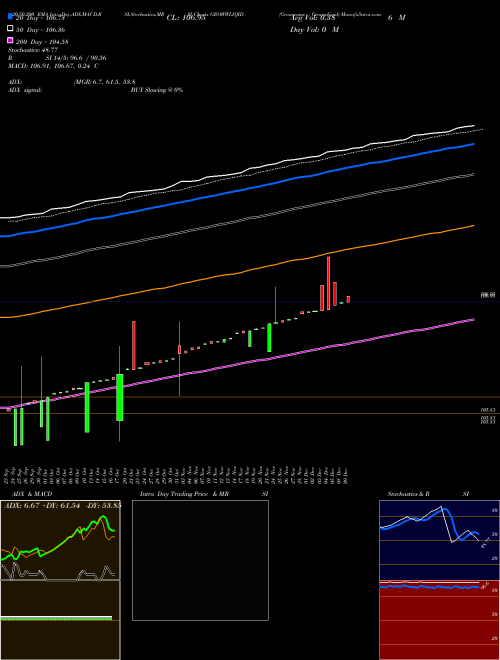This screenshot has width=500, height=660.
Task: Click the 'Avg Vol: 0.38' readout
Action: pyautogui.click(x=312, y=18)
